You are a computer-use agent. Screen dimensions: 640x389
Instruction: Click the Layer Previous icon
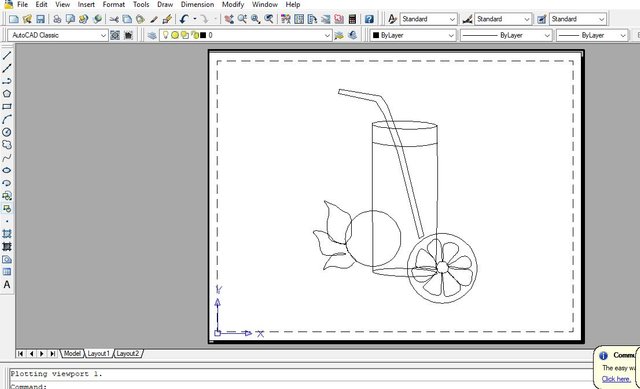[x=352, y=35]
